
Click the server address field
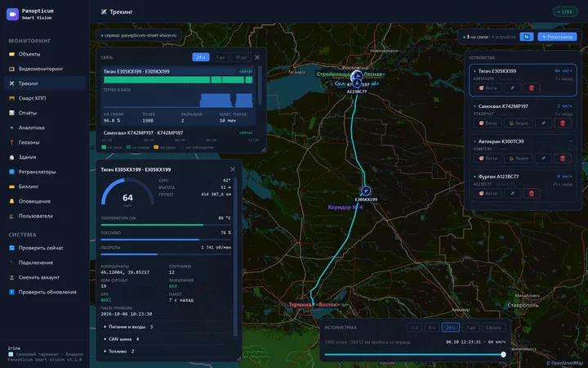(x=139, y=35)
